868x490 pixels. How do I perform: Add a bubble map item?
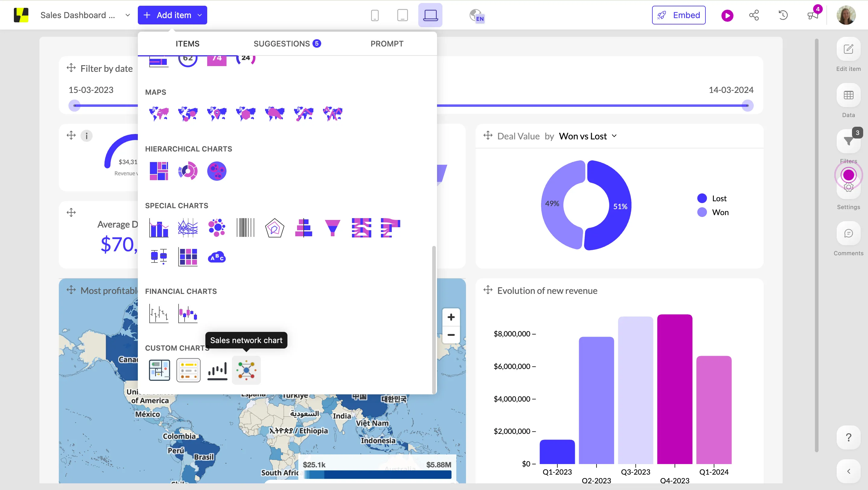[188, 113]
